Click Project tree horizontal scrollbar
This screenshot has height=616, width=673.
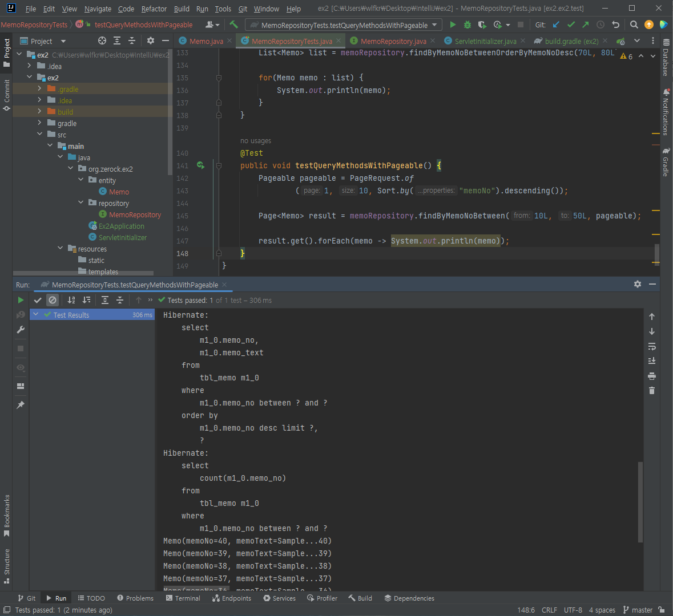[83, 273]
